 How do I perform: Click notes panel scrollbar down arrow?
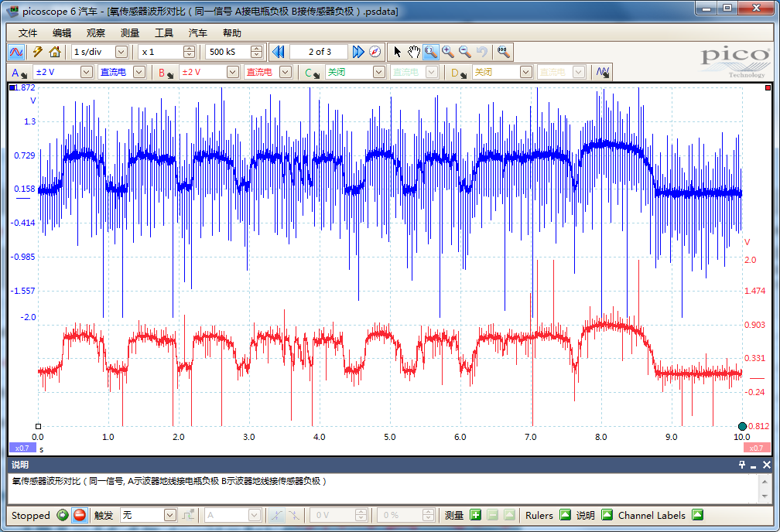pos(765,496)
